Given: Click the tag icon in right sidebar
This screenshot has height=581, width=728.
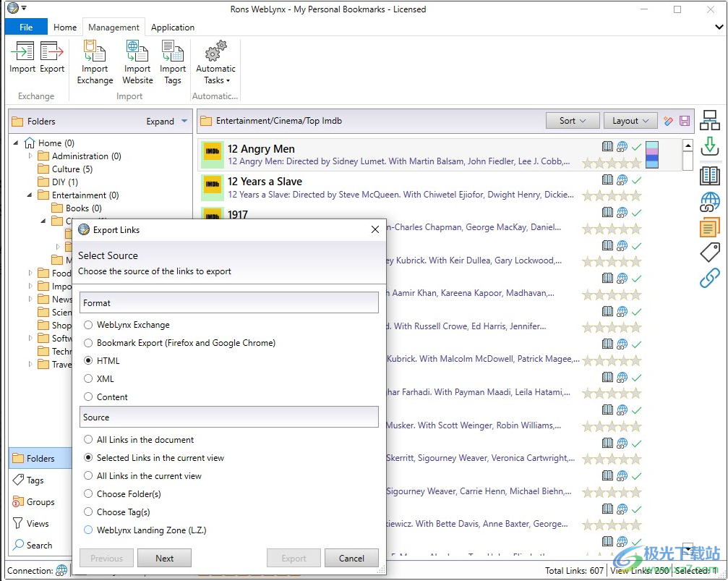Looking at the screenshot, I should 710,253.
